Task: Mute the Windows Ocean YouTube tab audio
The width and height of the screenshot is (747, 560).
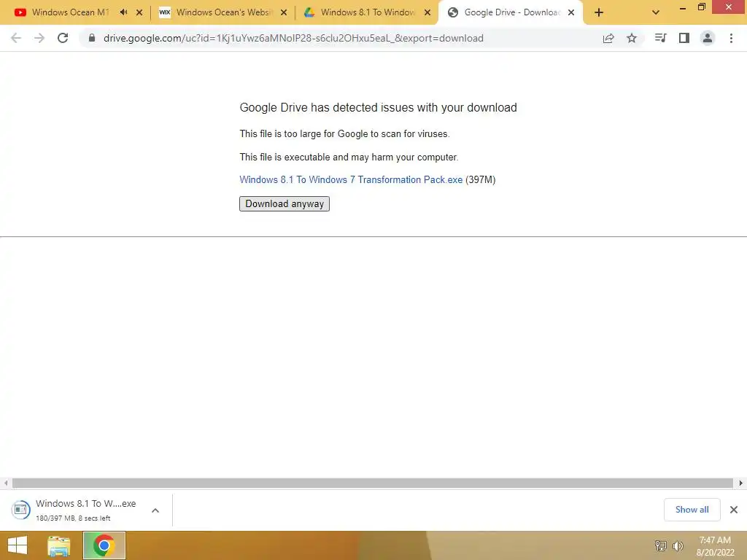Action: click(x=123, y=12)
